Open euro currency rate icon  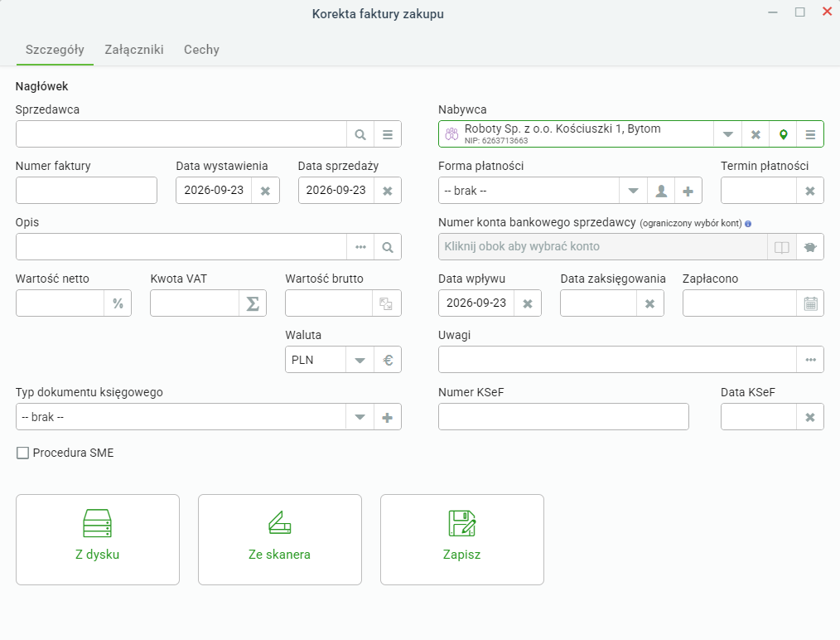click(x=388, y=360)
